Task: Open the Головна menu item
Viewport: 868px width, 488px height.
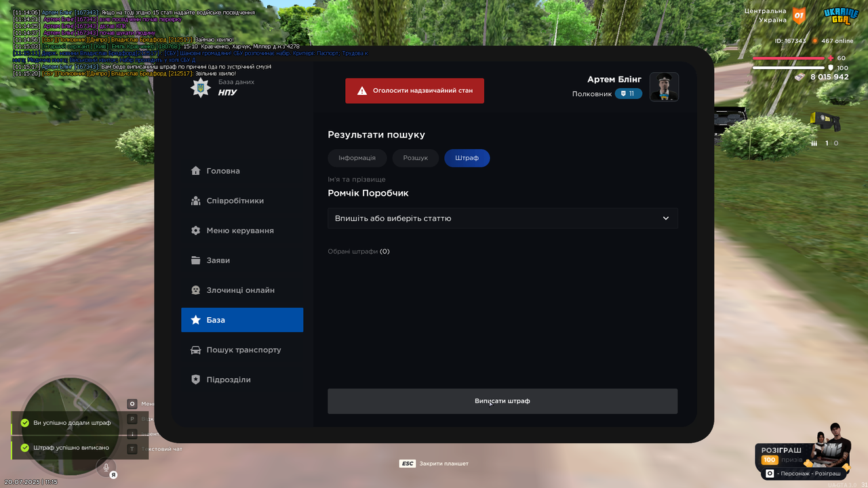Action: tap(242, 171)
